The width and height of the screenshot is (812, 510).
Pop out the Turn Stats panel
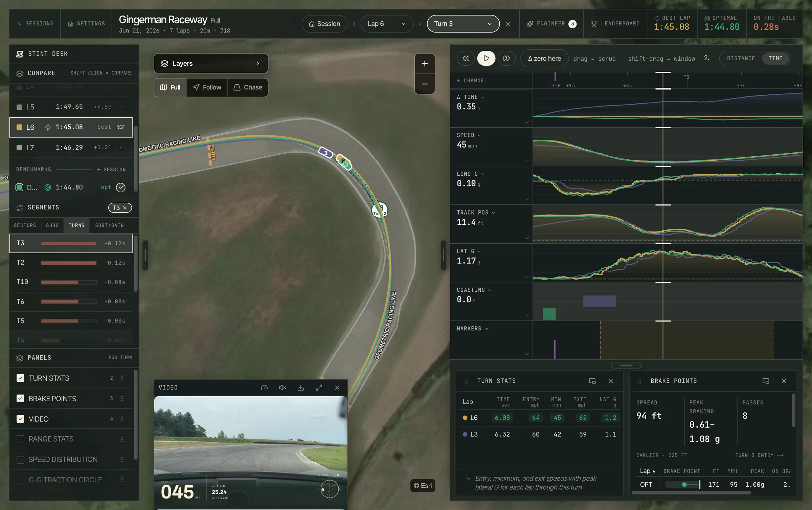592,381
